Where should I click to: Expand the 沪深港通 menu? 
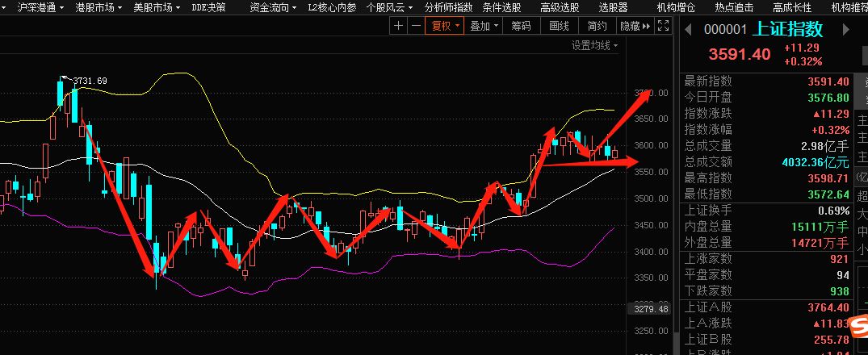pos(40,7)
